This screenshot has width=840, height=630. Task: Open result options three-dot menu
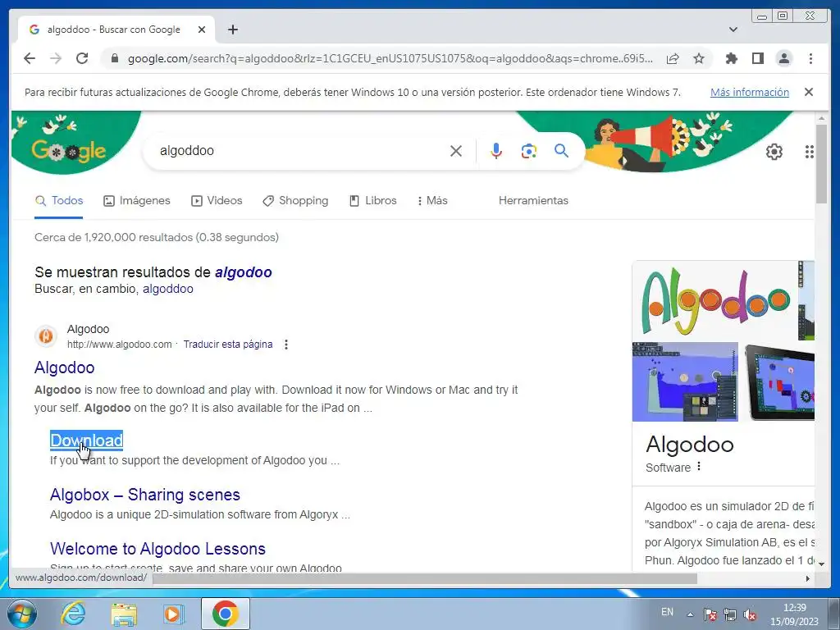pyautogui.click(x=286, y=345)
